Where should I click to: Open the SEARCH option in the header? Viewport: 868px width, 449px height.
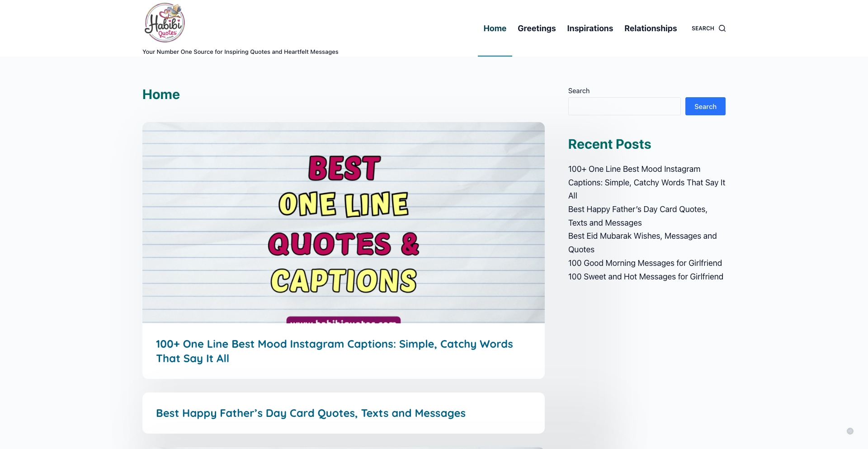click(x=703, y=28)
